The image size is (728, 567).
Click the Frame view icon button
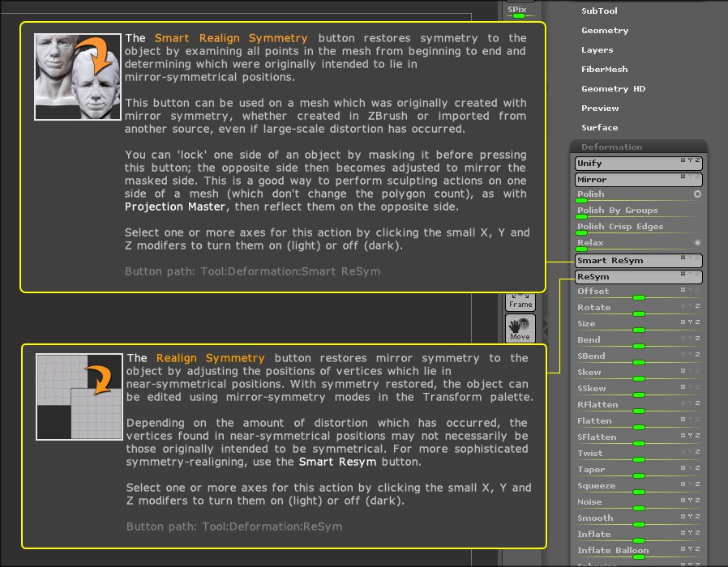click(x=520, y=302)
